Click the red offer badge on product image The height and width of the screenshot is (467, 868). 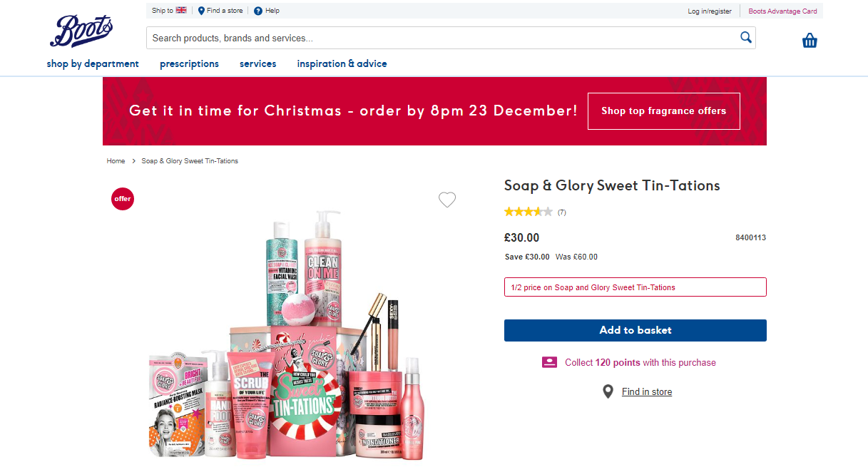click(x=123, y=199)
